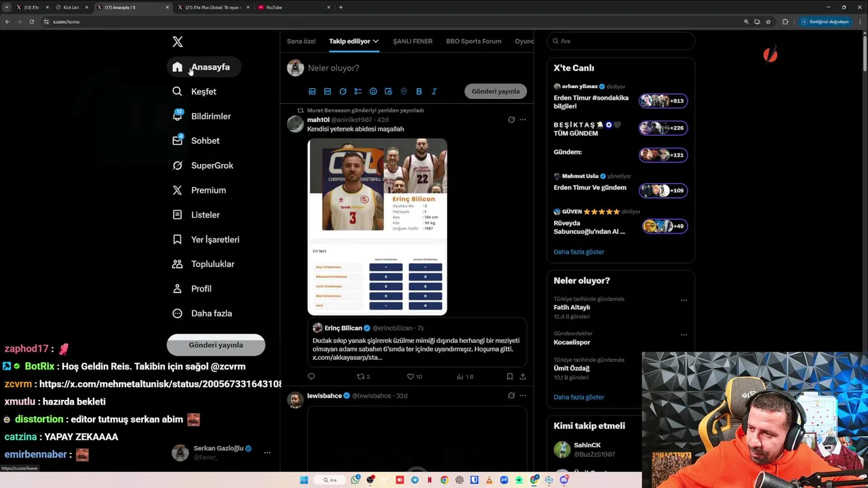
Task: Open the Profil person icon
Action: click(177, 289)
